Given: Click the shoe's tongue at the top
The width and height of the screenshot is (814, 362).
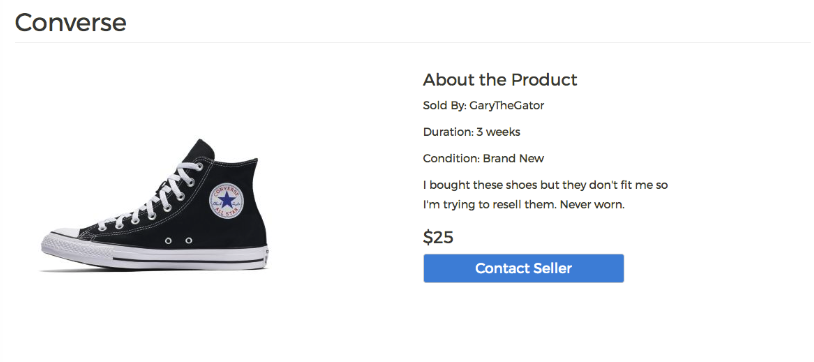Looking at the screenshot, I should [203, 150].
